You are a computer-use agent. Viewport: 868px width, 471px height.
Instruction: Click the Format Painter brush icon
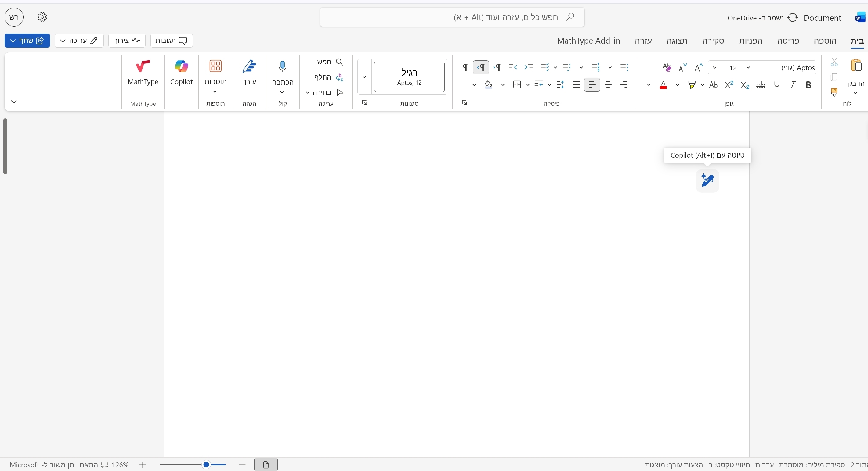click(834, 92)
